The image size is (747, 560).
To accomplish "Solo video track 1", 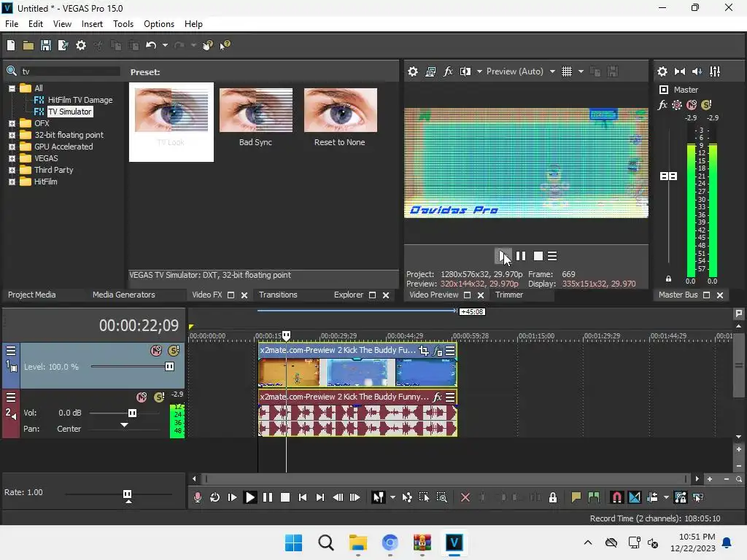I will 174,351.
